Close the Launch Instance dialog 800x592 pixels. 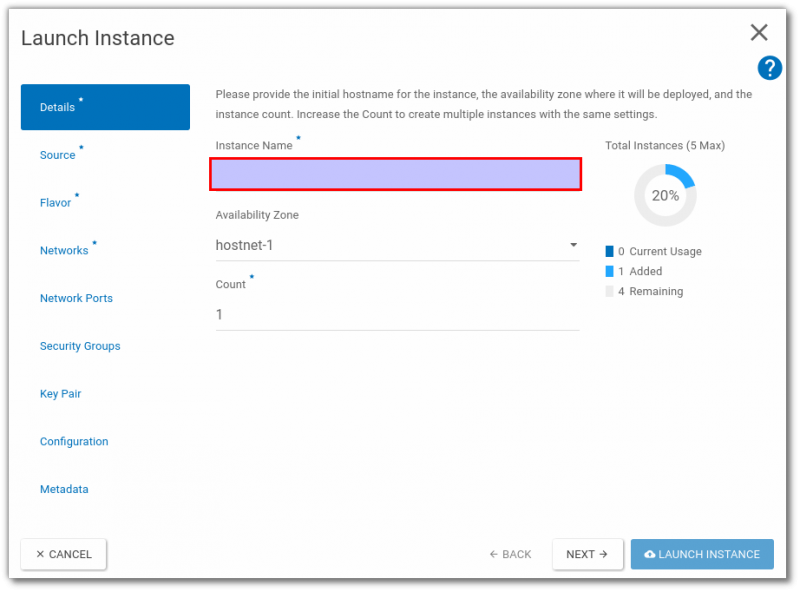coord(759,33)
